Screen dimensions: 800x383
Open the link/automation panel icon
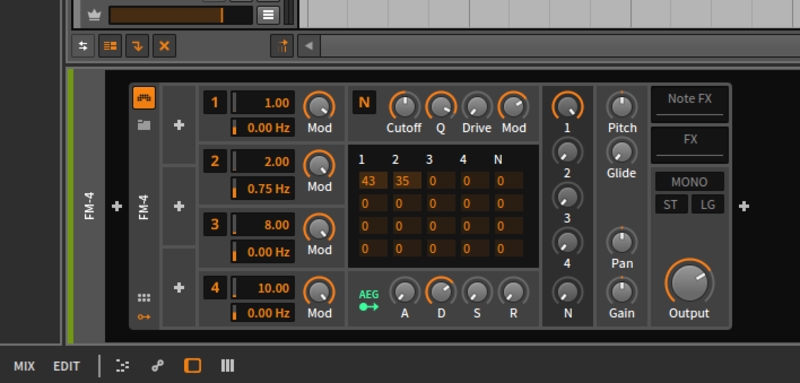click(x=158, y=366)
